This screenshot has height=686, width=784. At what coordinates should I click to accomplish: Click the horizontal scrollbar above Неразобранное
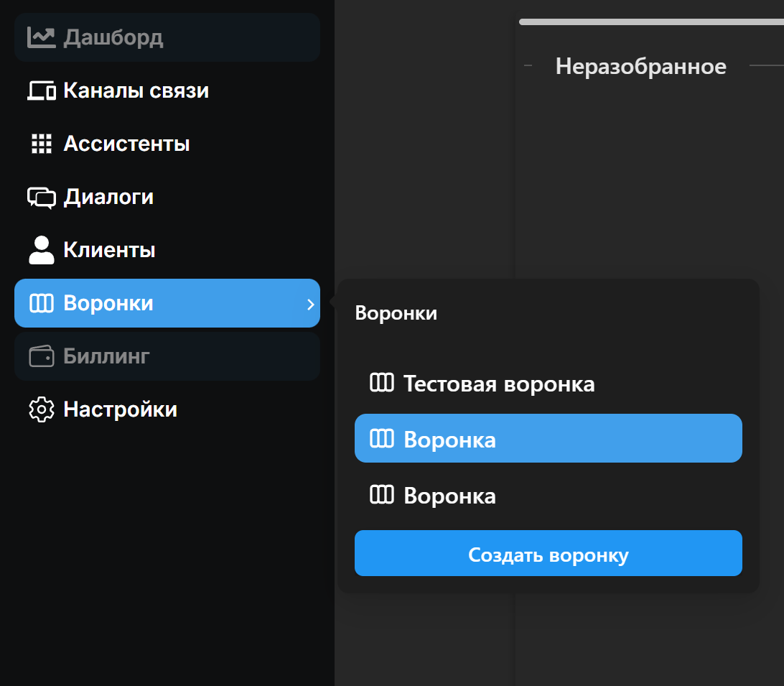(650, 22)
